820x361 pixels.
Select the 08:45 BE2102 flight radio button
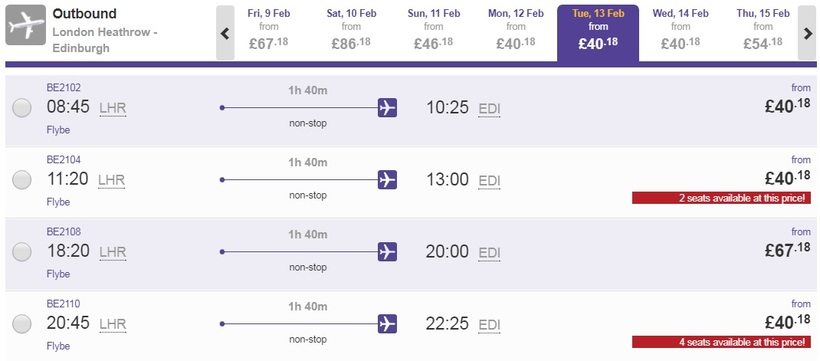22,108
